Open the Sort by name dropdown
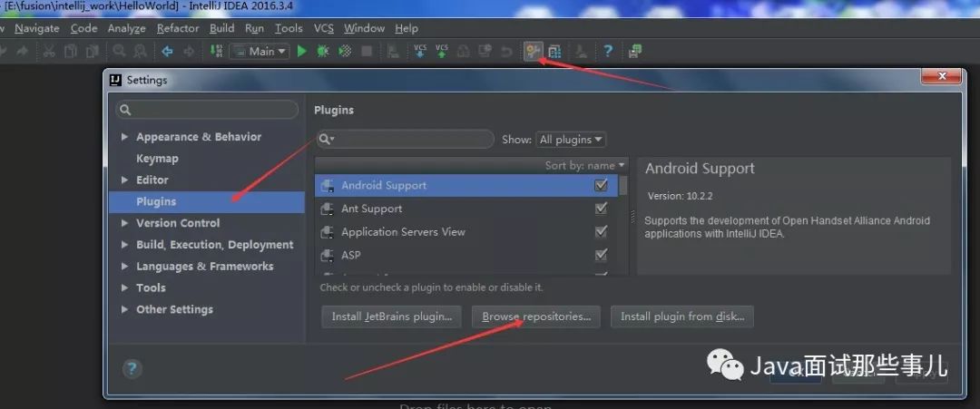The height and width of the screenshot is (409, 980). [584, 165]
